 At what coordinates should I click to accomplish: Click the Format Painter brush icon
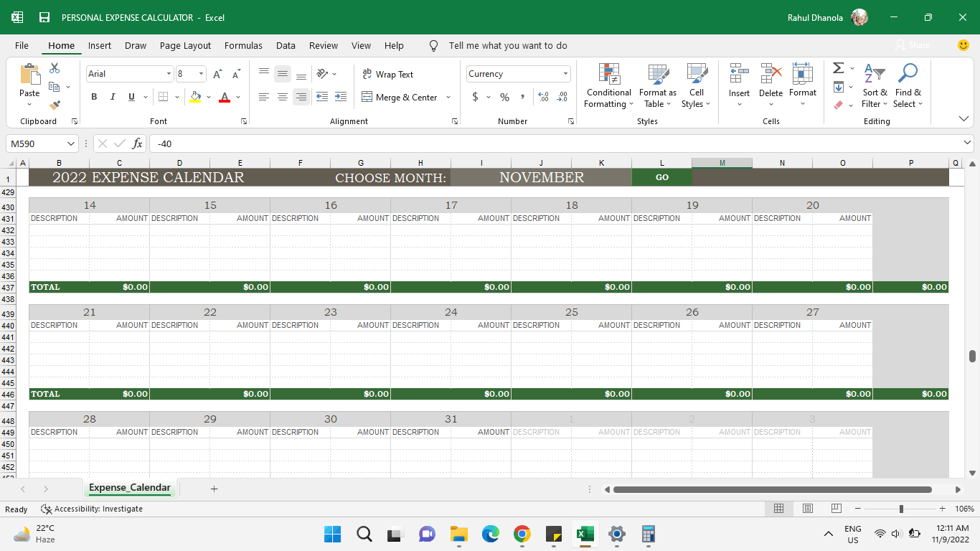coord(55,105)
